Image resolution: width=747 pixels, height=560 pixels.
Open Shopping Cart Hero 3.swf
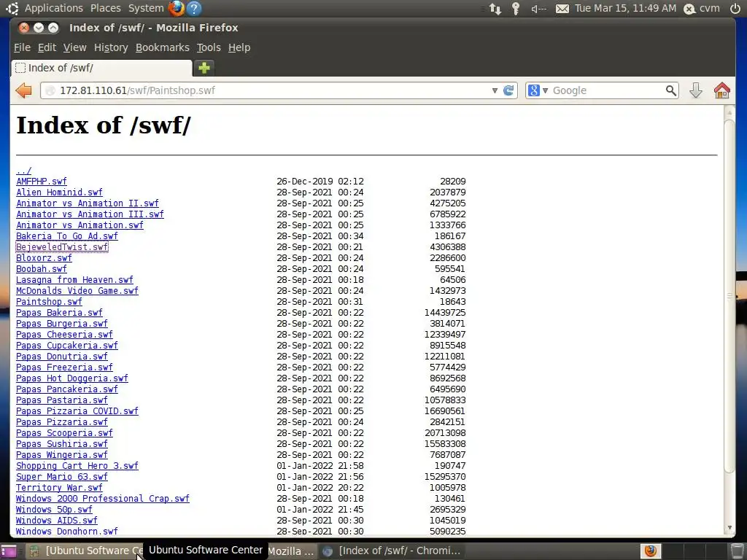pos(77,466)
